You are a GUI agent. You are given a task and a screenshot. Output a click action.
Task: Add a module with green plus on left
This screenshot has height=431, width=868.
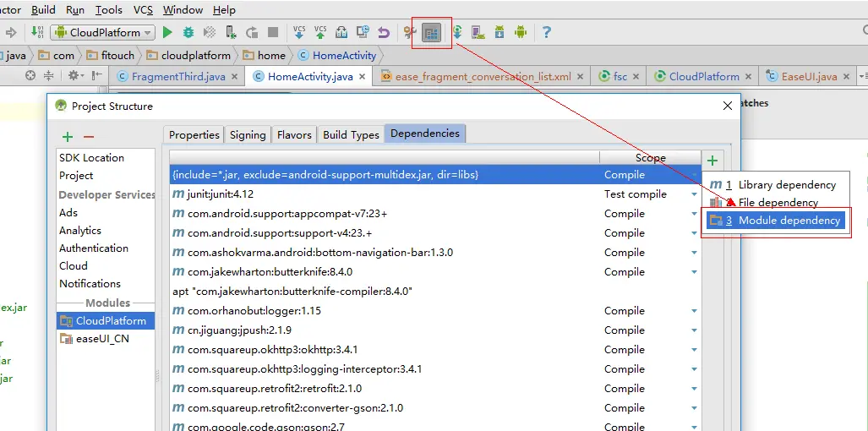tap(68, 137)
